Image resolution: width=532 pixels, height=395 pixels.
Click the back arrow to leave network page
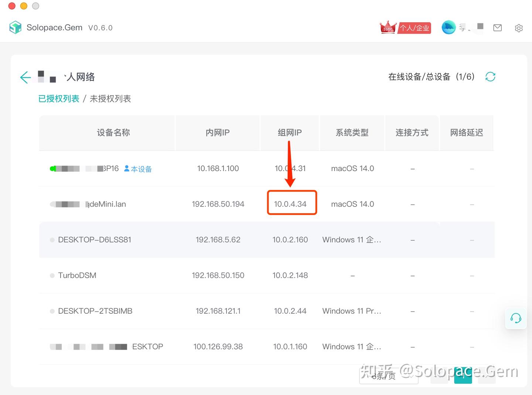click(x=25, y=77)
